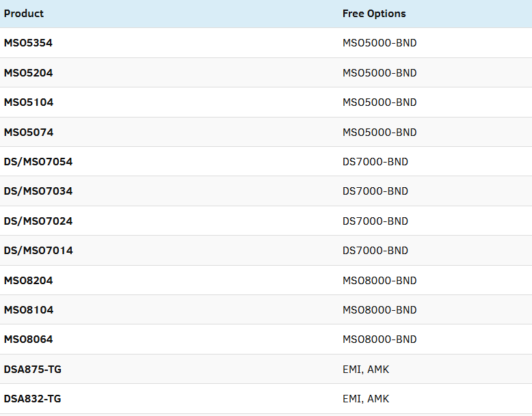Select the DS/MSO7054 product cell
Image resolution: width=532 pixels, height=416 pixels.
tap(38, 161)
